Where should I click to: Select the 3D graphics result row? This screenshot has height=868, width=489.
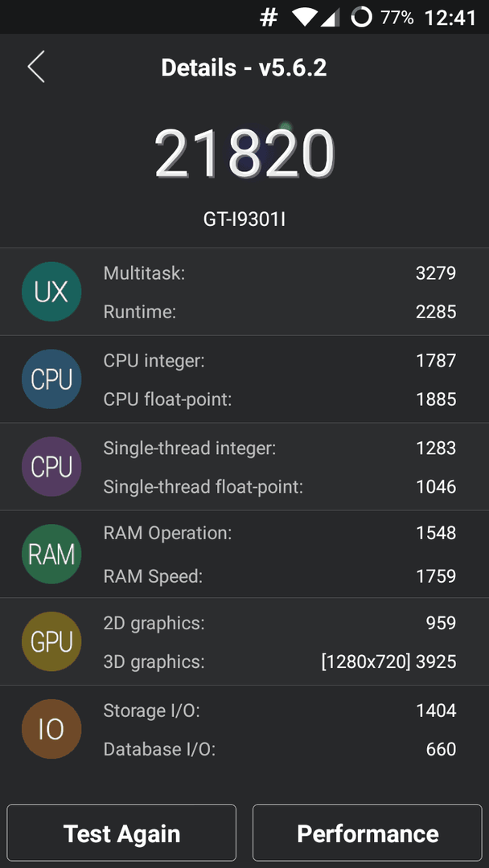(x=280, y=661)
